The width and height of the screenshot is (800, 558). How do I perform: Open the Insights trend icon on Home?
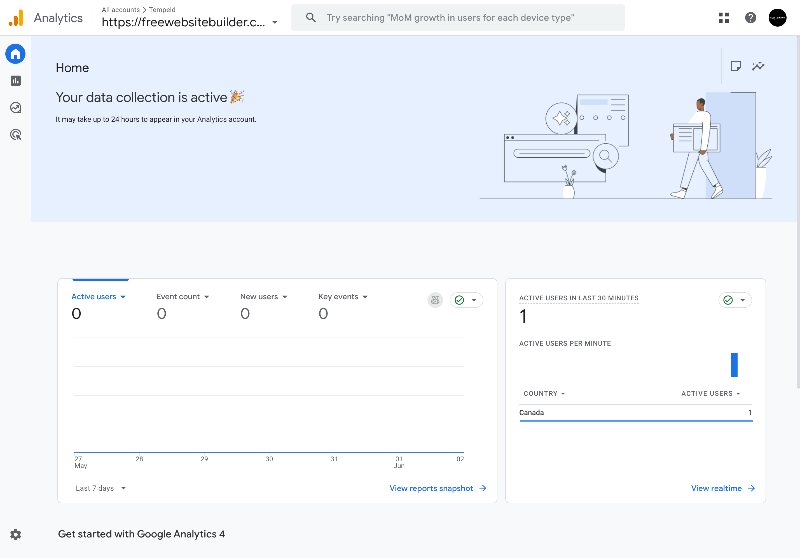(758, 66)
